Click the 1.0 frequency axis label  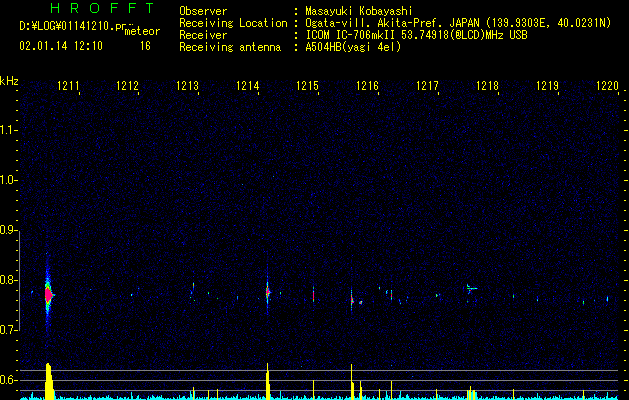coord(9,180)
